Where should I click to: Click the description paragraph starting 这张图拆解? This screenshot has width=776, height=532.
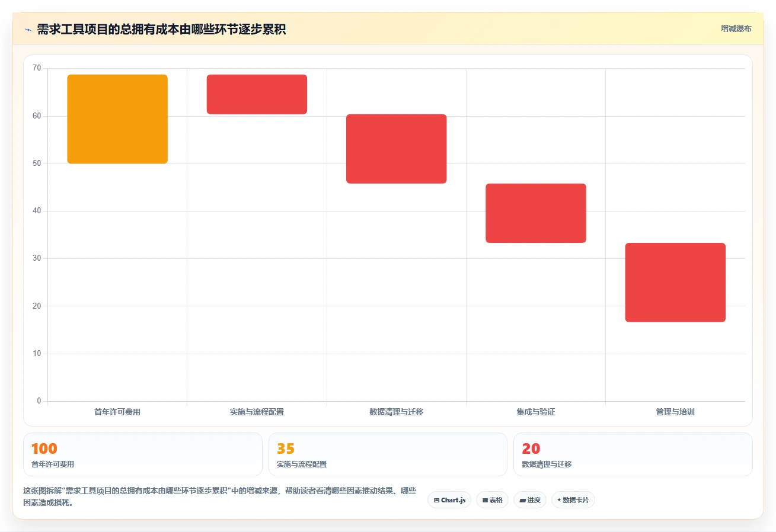(219, 497)
